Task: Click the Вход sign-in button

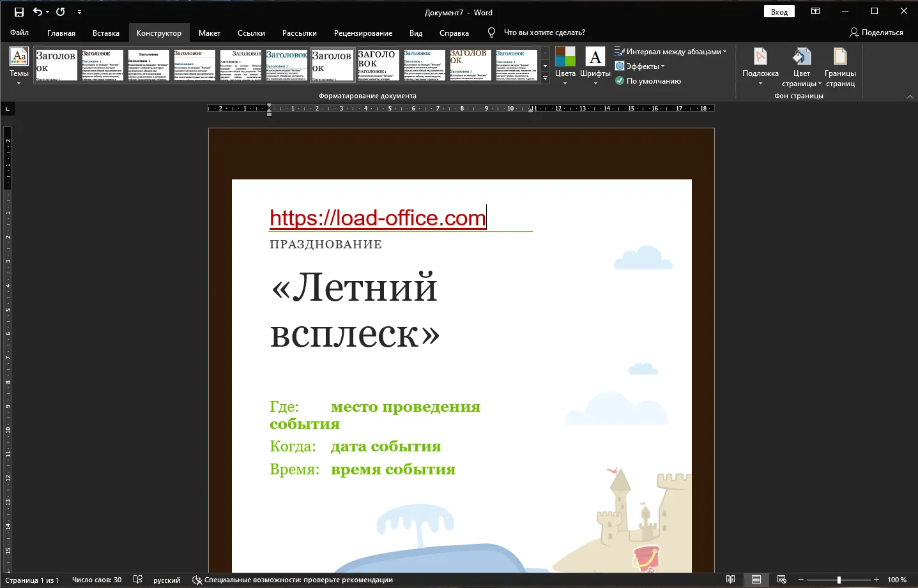Action: tap(779, 11)
